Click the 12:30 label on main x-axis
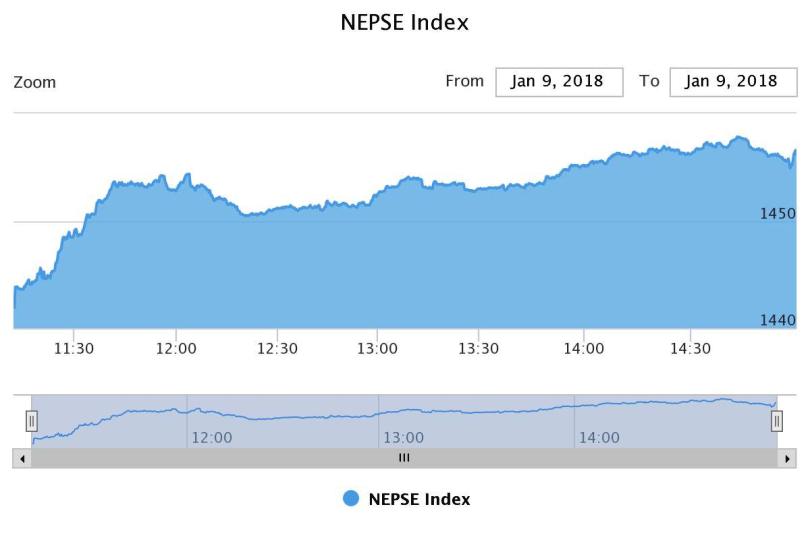Viewport: 810px width, 540px height. tap(277, 349)
